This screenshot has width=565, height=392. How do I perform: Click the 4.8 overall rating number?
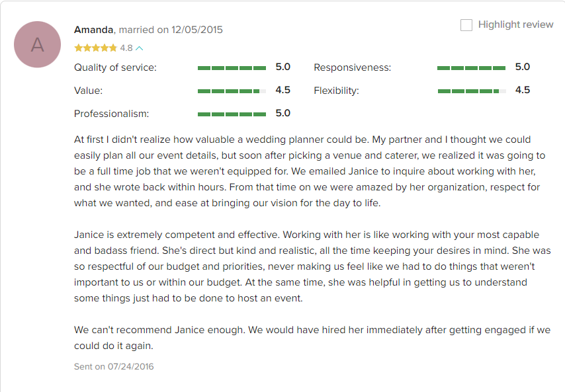(x=126, y=48)
